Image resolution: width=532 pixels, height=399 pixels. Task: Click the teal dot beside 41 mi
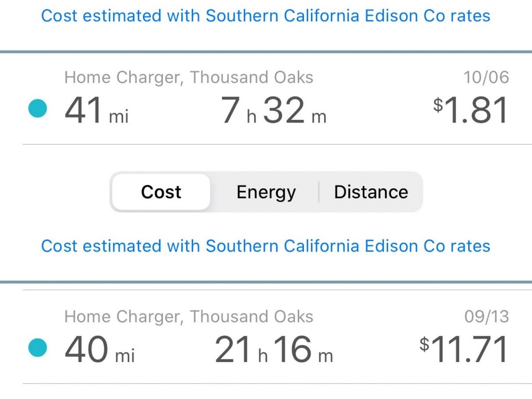pyautogui.click(x=38, y=110)
